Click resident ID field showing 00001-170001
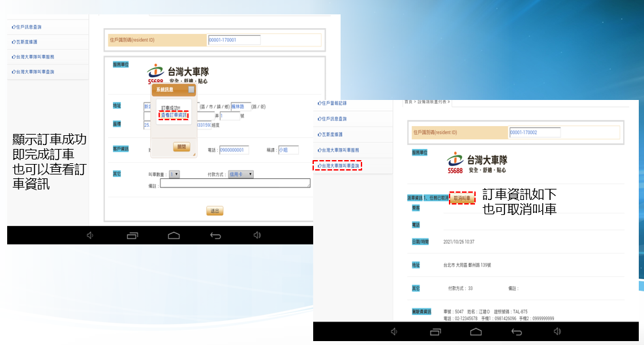This screenshot has height=345, width=644. [234, 40]
